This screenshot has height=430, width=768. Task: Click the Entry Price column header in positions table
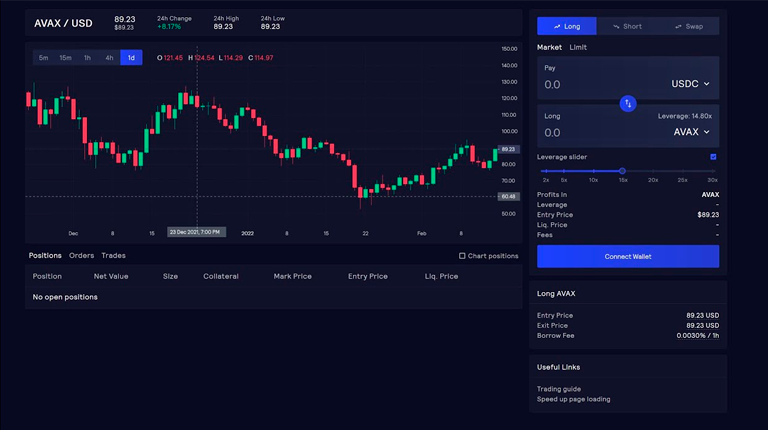[x=368, y=276]
